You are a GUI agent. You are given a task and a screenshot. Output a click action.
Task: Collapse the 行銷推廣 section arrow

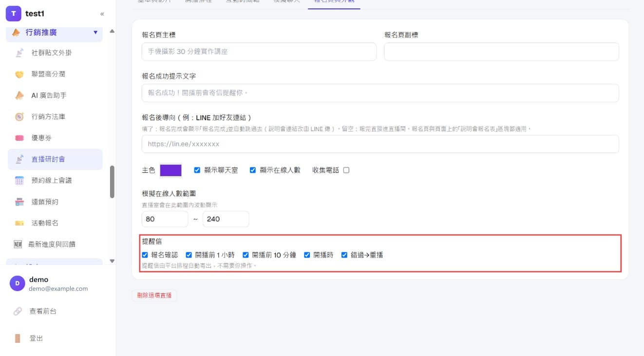[95, 33]
